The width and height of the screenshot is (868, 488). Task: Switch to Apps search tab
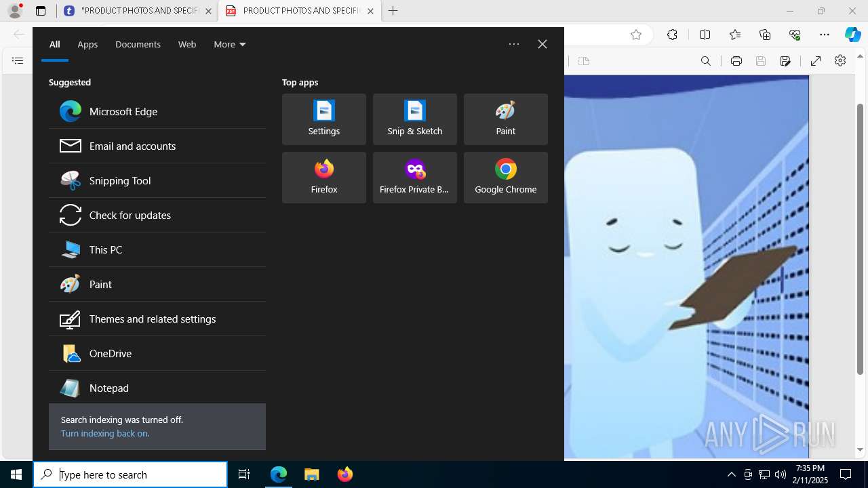click(x=87, y=44)
